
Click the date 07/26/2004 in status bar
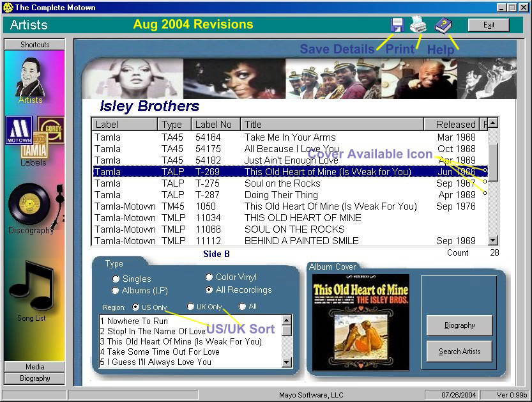459,395
